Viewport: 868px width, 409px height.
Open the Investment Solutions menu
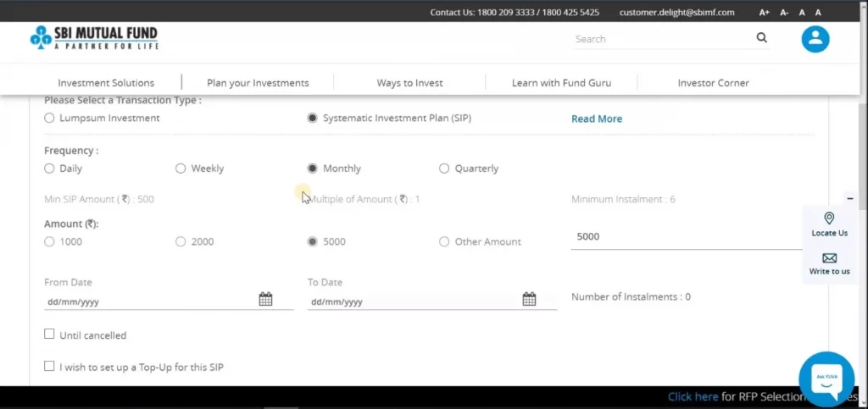point(106,83)
